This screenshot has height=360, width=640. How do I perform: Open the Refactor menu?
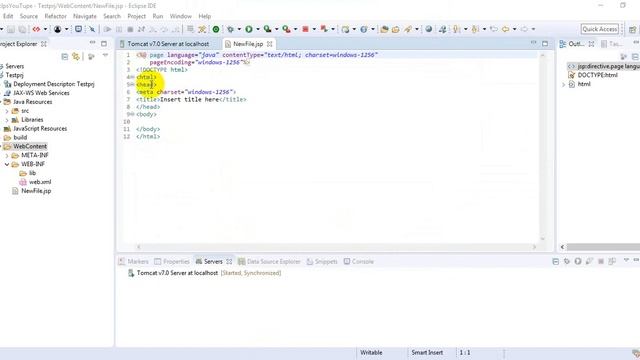coord(56,16)
